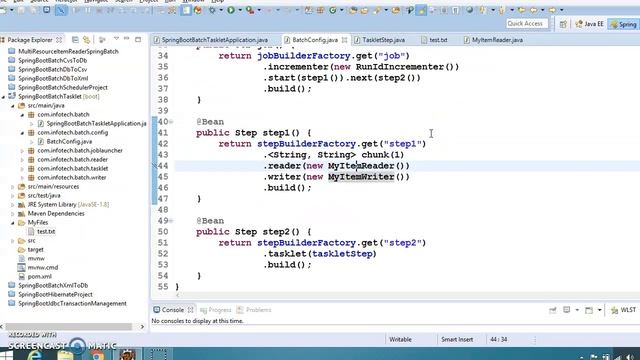Click the WLST button in the Console toolbar
Screen dimensions: 640x360
pos(623,310)
